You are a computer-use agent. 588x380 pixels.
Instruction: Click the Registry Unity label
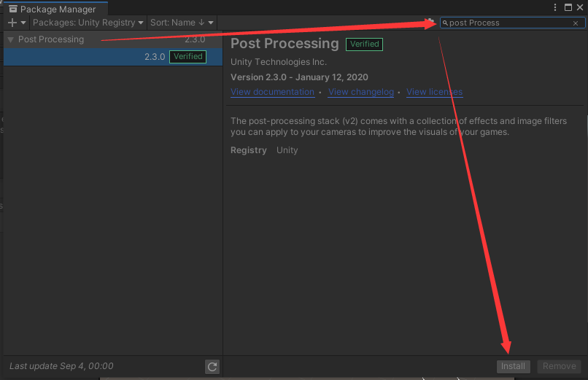264,150
